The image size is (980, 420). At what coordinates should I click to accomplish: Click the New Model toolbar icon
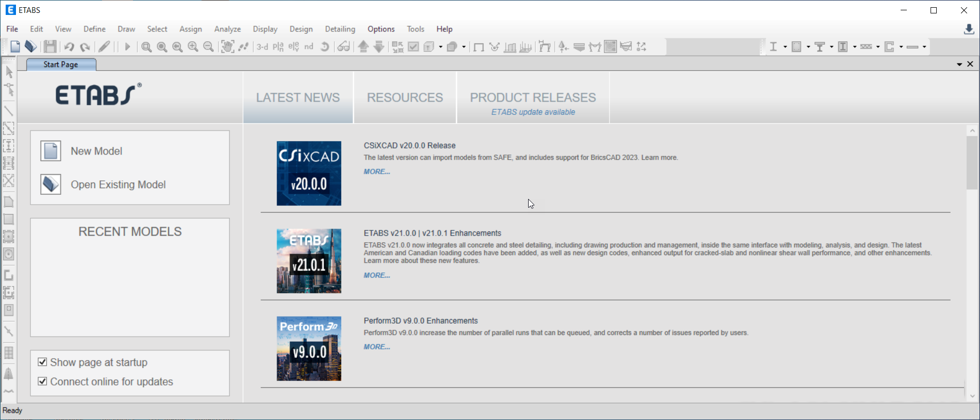tap(15, 47)
